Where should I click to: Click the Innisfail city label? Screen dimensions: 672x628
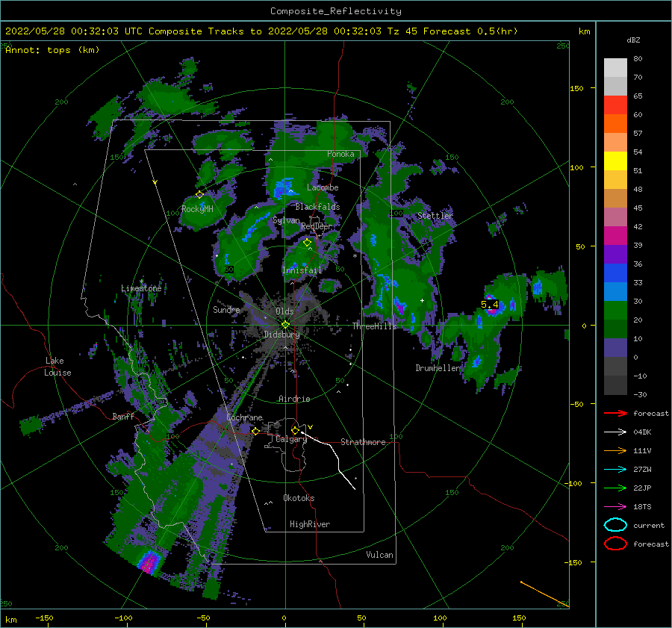pos(302,270)
